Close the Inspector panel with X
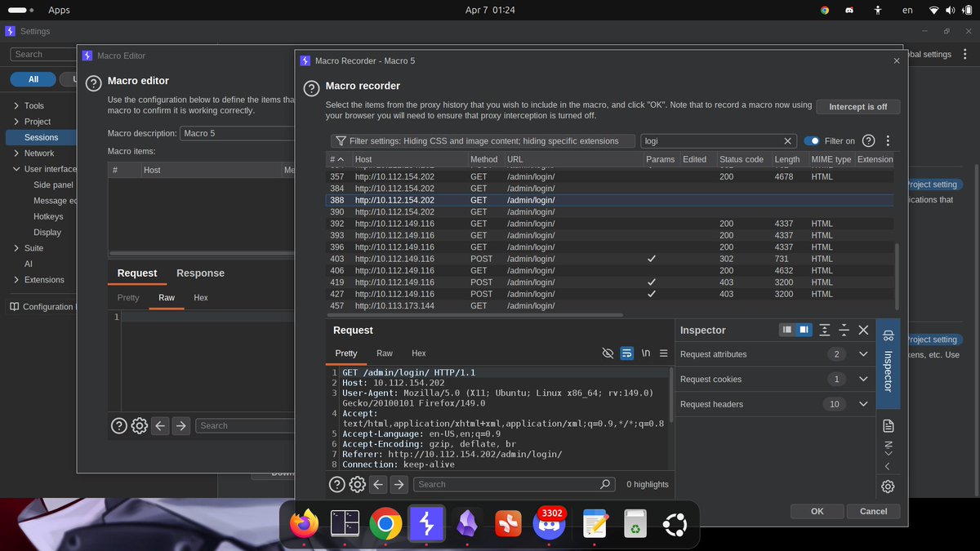Viewport: 980px width, 551px height. 863,330
